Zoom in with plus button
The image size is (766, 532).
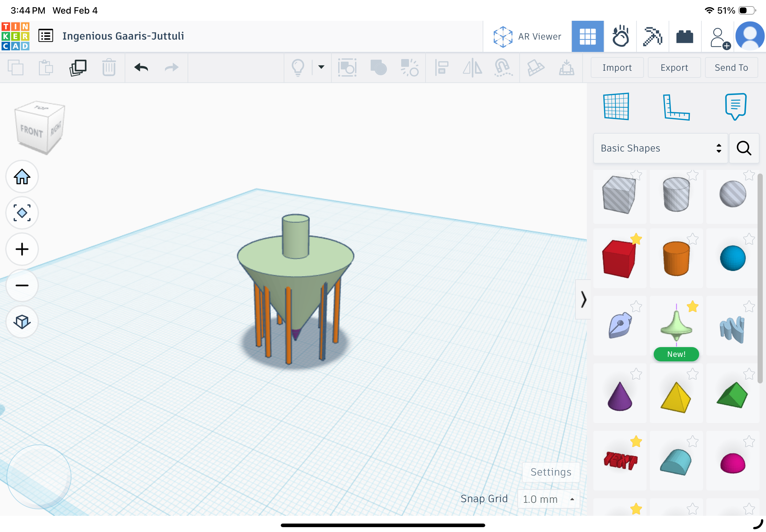click(22, 249)
